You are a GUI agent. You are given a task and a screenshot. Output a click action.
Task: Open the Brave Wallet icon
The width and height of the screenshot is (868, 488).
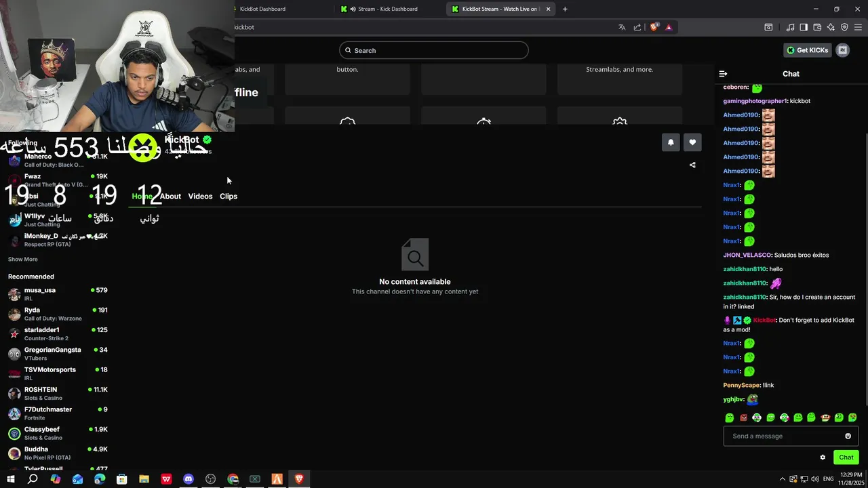817,27
